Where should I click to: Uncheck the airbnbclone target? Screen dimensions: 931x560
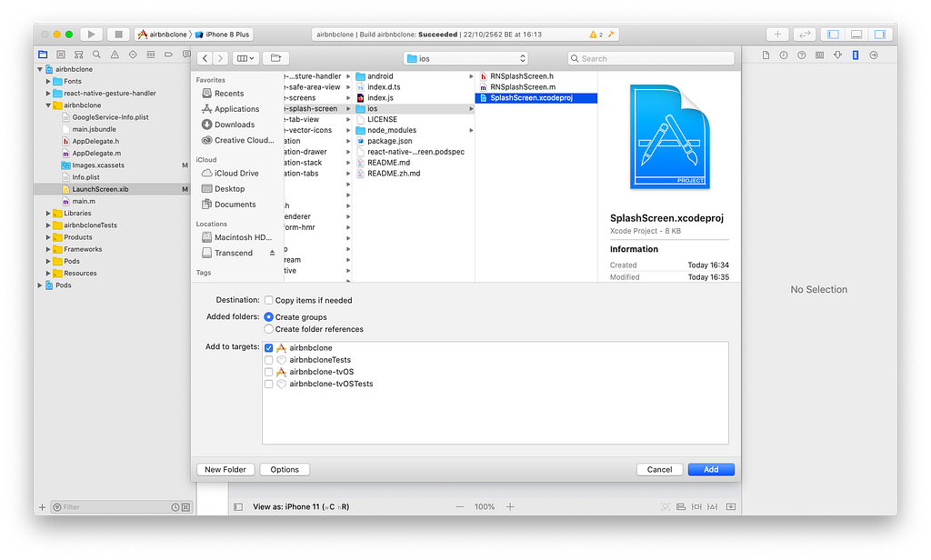(269, 348)
